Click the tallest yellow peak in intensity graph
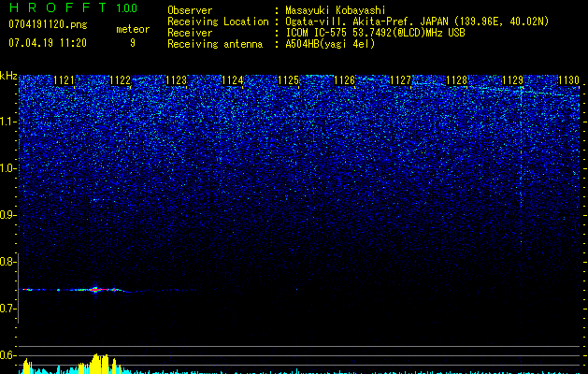The height and width of the screenshot is (374, 588). [96, 364]
